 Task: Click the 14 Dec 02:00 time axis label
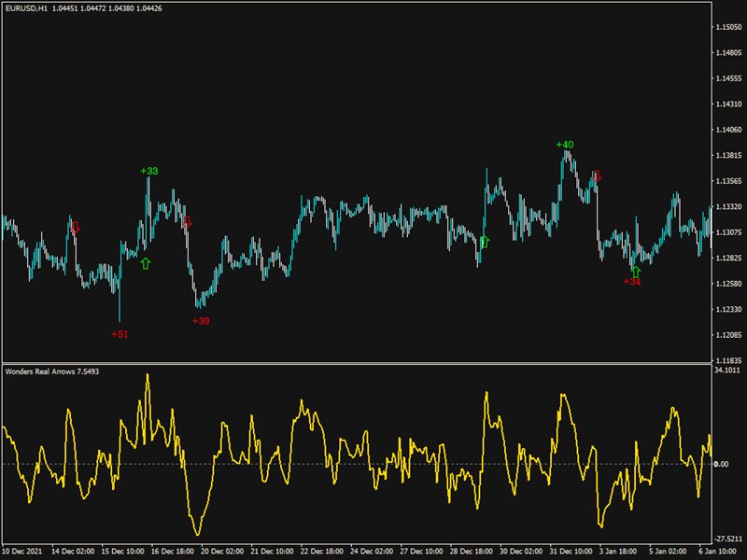(x=73, y=552)
